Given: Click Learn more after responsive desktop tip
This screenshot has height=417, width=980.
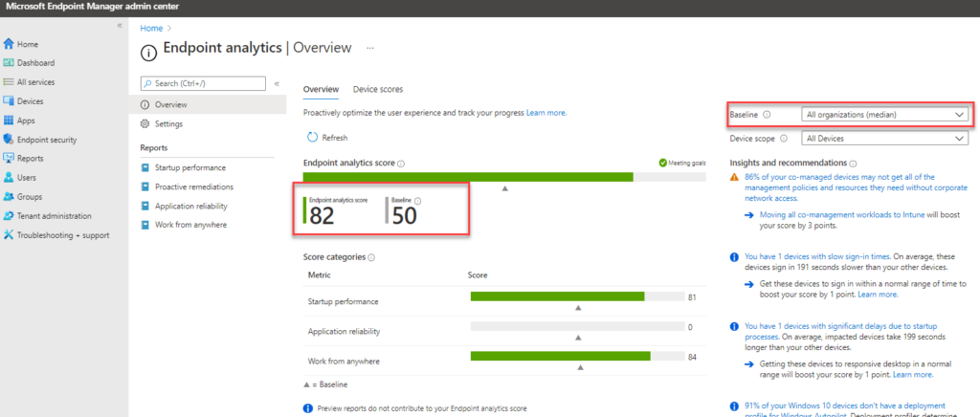Looking at the screenshot, I should click(912, 375).
